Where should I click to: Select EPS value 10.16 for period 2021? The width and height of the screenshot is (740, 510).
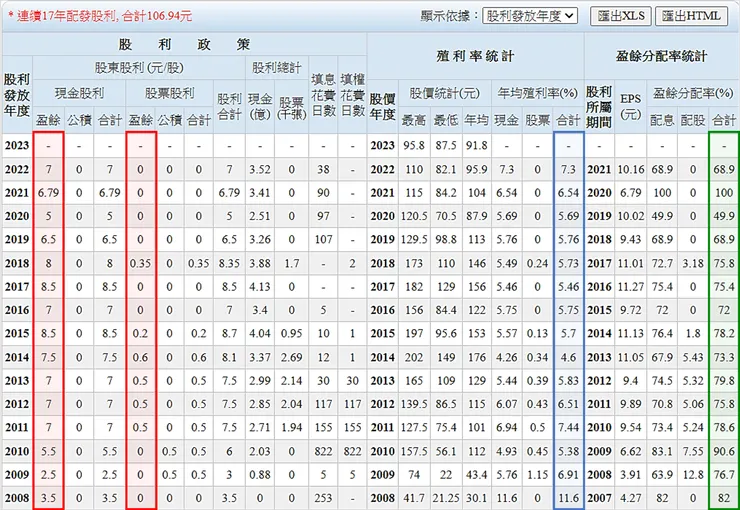631,169
